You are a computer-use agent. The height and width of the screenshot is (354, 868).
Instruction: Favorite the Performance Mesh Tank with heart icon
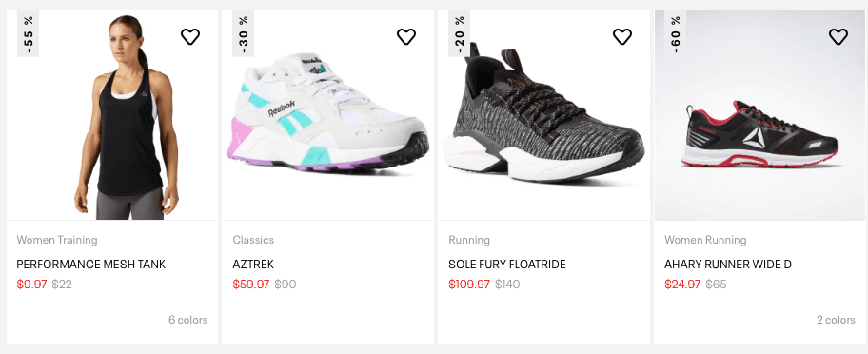point(190,37)
